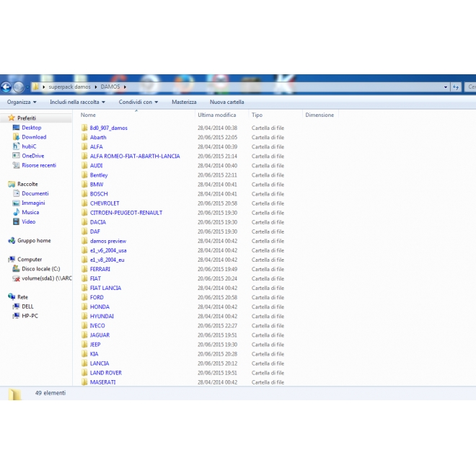This screenshot has width=476, height=476.
Task: Create a folder with 'Nuova cartella'
Action: click(226, 102)
